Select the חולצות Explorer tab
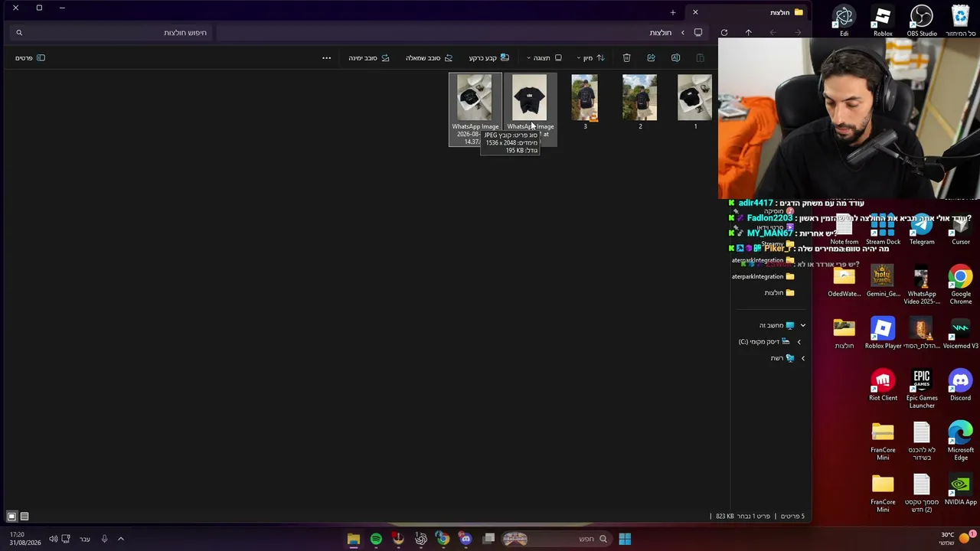This screenshot has width=980, height=551. (748, 12)
